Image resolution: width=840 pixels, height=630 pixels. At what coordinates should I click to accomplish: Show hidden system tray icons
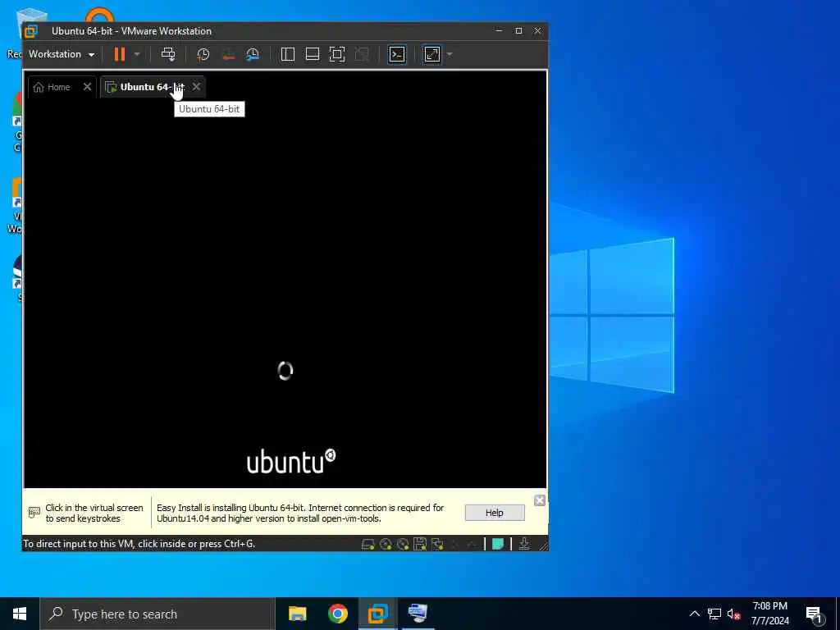[694, 614]
